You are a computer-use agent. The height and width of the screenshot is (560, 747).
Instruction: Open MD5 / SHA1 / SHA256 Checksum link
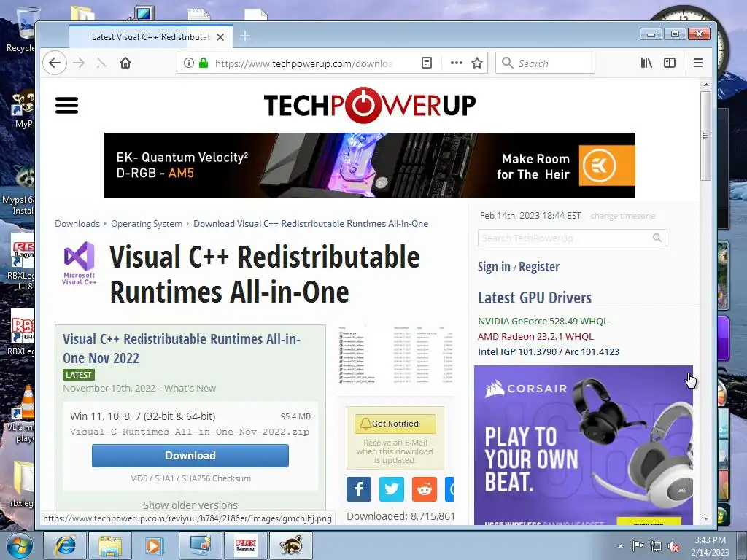coord(190,478)
